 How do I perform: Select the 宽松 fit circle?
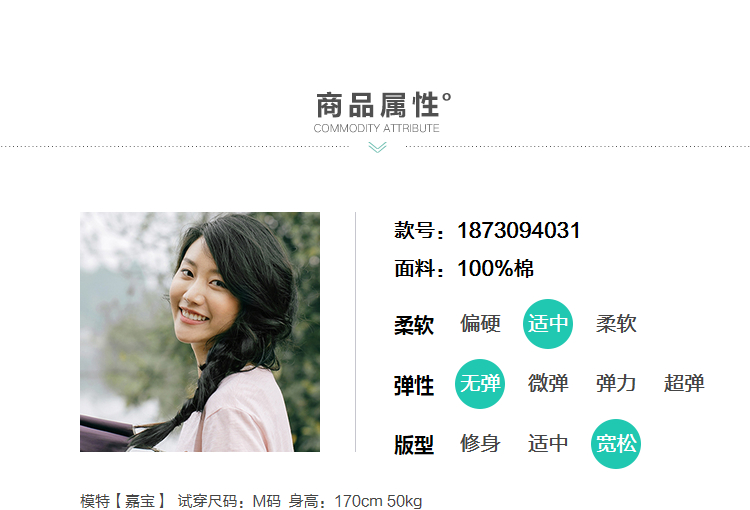[x=616, y=444]
